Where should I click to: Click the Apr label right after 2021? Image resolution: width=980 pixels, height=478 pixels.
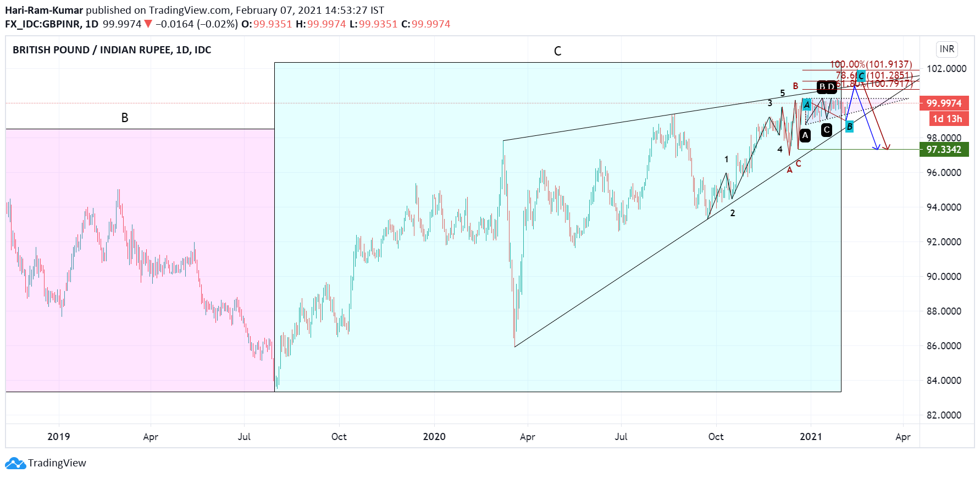[903, 437]
